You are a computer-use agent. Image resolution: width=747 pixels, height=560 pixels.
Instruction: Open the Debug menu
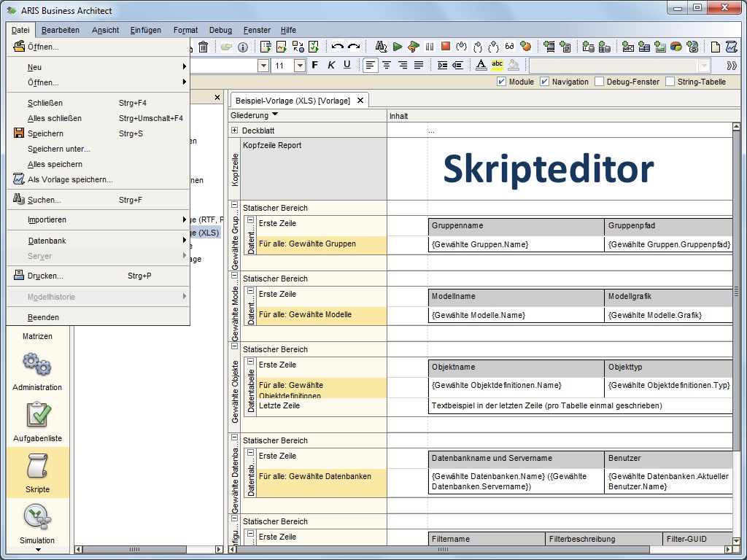pyautogui.click(x=220, y=30)
